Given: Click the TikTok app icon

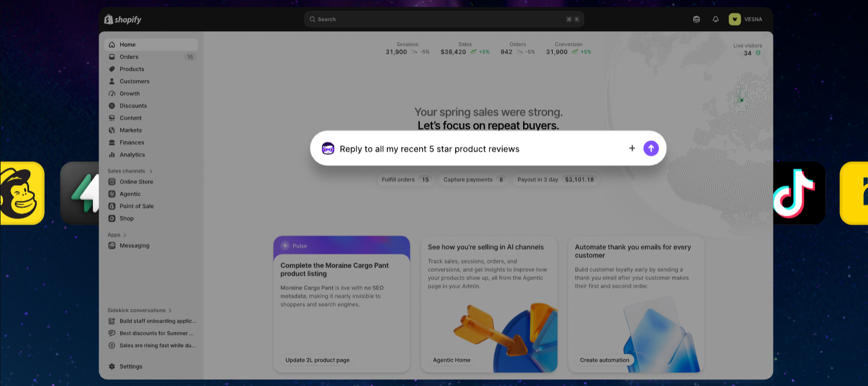Looking at the screenshot, I should pos(798,193).
